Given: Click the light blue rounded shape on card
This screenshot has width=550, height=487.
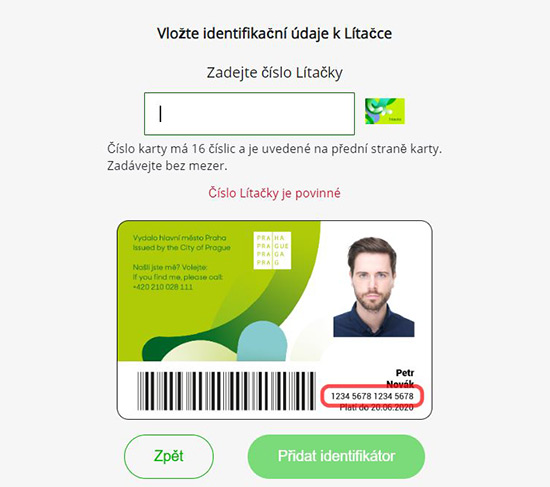Looking at the screenshot, I should [262, 341].
